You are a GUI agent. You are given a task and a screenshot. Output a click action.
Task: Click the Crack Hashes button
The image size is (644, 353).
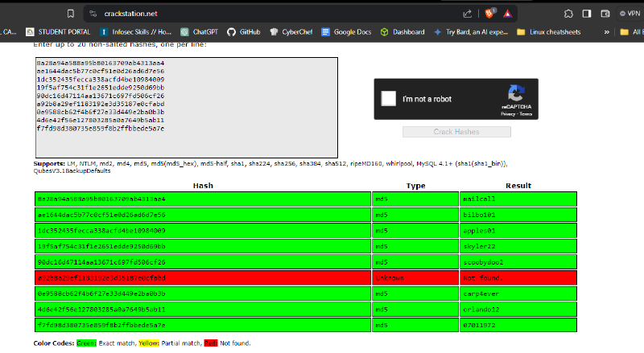tap(456, 132)
